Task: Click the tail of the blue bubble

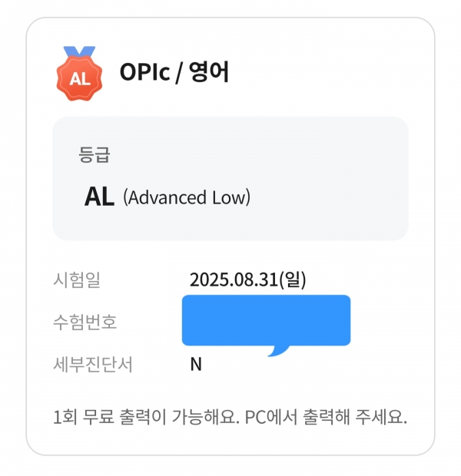Action: (279, 351)
